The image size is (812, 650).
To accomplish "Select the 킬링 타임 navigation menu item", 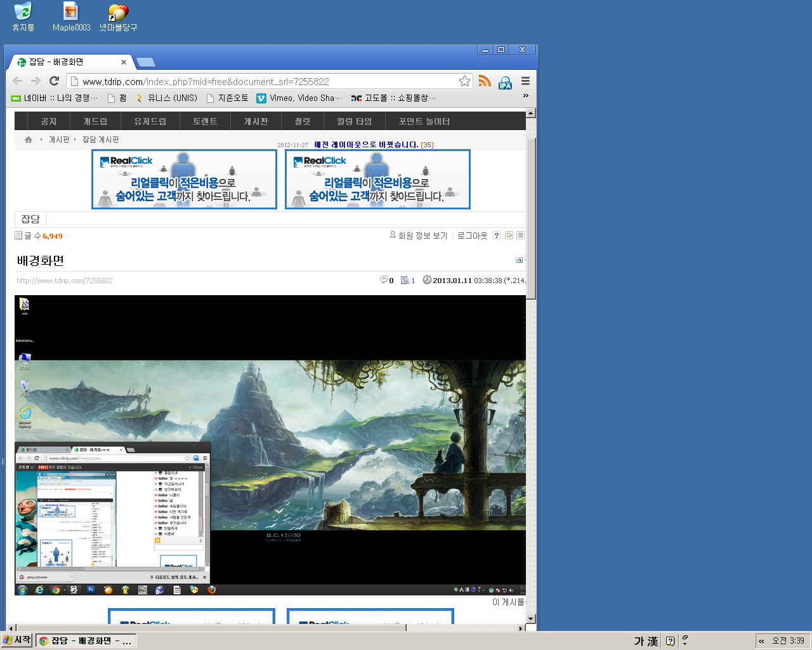I will (x=354, y=121).
